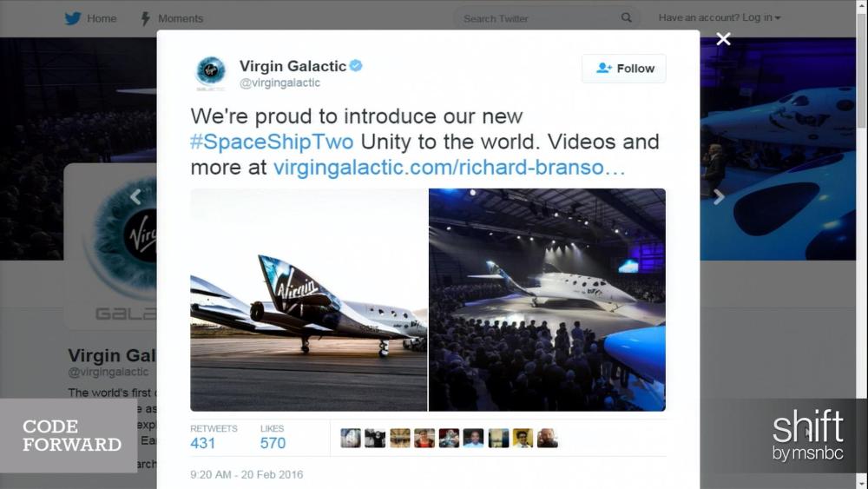Viewport: 868px width, 489px height.
Task: Click the search magnifier icon
Action: 626,17
